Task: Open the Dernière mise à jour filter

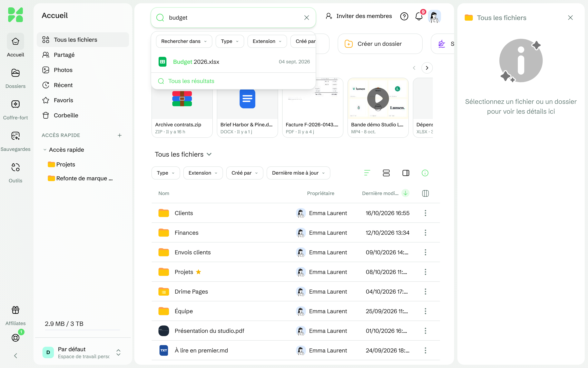Action: click(298, 173)
